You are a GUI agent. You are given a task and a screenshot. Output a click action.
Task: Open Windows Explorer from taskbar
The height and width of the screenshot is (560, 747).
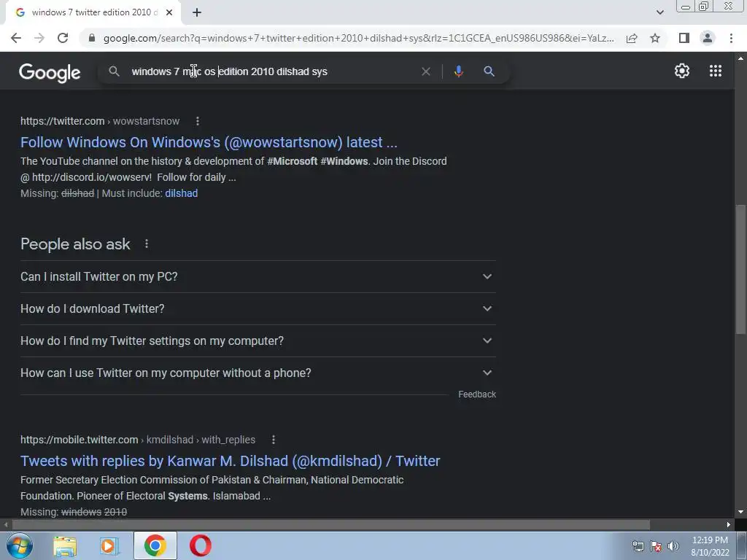(65, 545)
